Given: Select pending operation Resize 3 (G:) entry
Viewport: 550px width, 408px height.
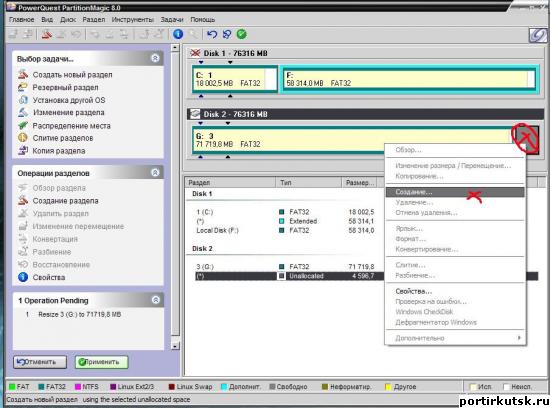Looking at the screenshot, I should point(74,314).
